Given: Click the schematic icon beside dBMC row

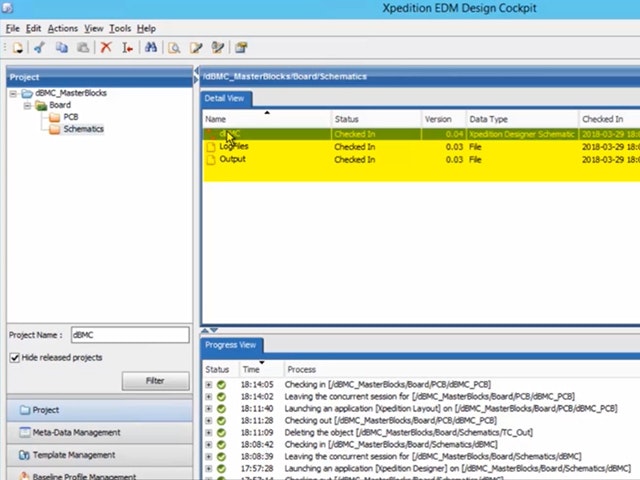Looking at the screenshot, I should [211, 134].
